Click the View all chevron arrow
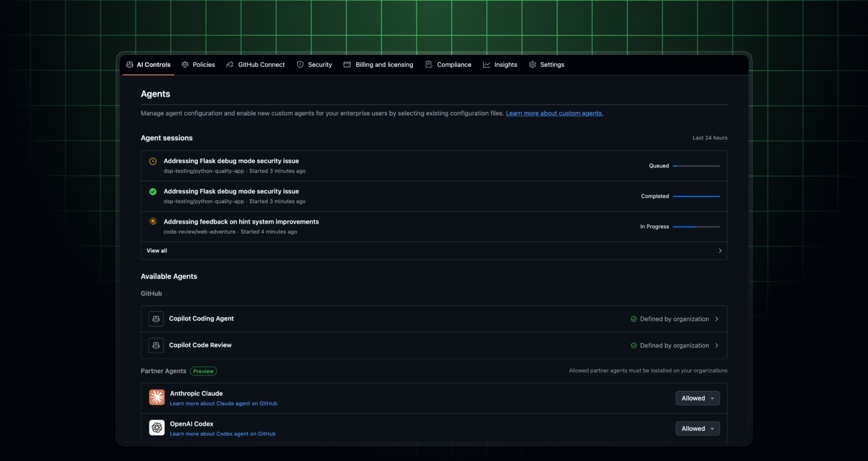Screen dimensions: 868x461 [x=720, y=251]
